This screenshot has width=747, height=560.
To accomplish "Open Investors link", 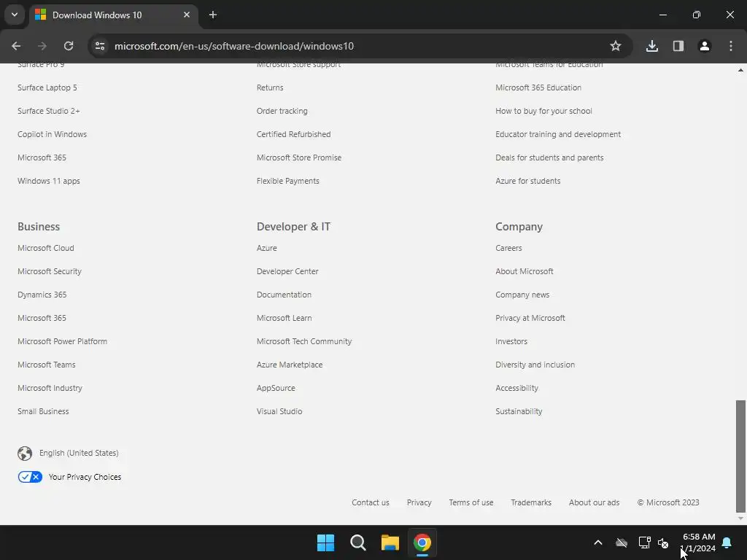I will [x=511, y=341].
